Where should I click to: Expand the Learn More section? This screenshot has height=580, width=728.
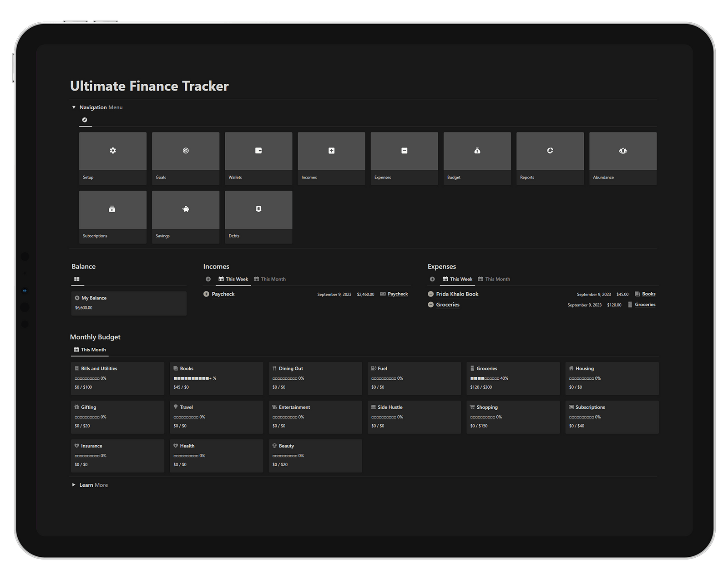74,485
